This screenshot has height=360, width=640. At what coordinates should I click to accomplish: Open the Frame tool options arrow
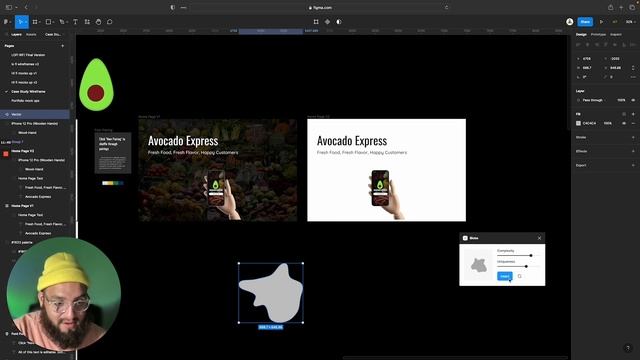pos(40,22)
